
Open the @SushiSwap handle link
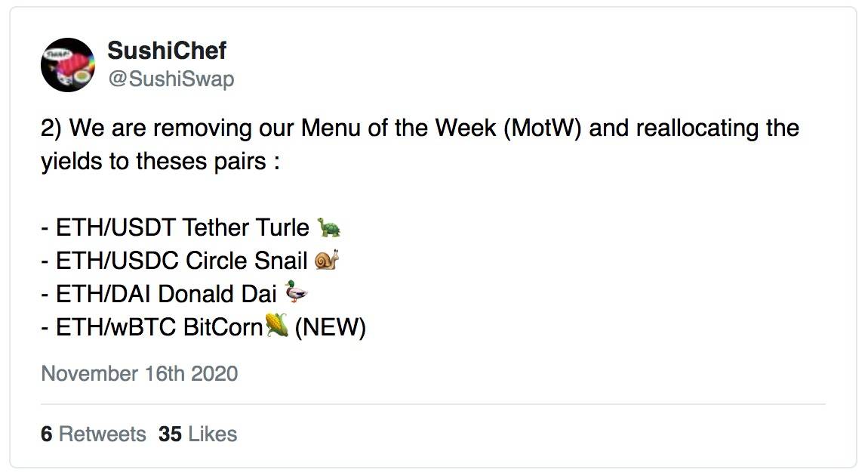[171, 79]
